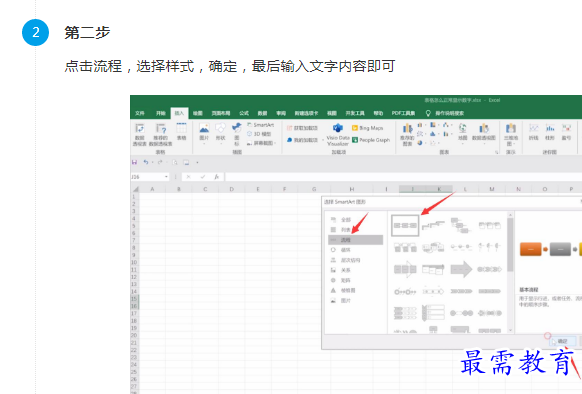582x394 pixels.
Task: Insert a 3D 模型 from ribbon
Action: pos(259,134)
